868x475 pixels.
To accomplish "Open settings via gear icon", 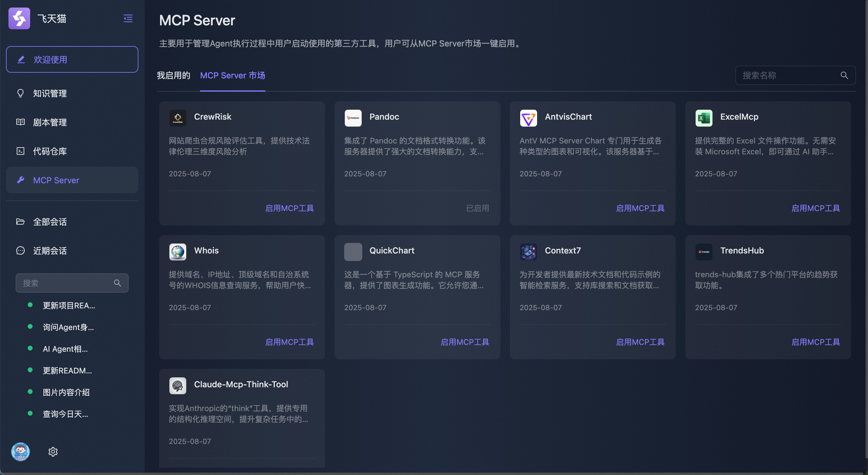I will pos(53,452).
